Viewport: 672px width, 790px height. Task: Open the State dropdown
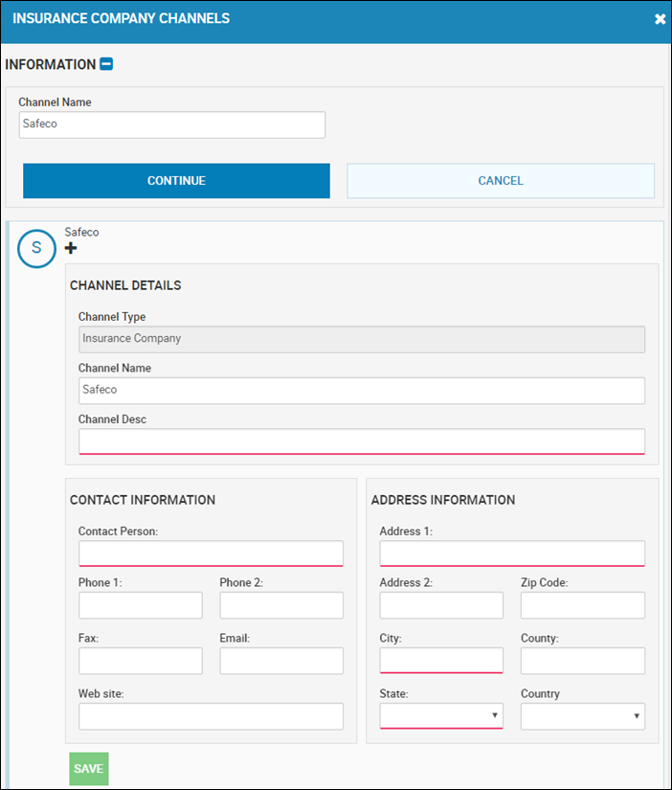(441, 716)
